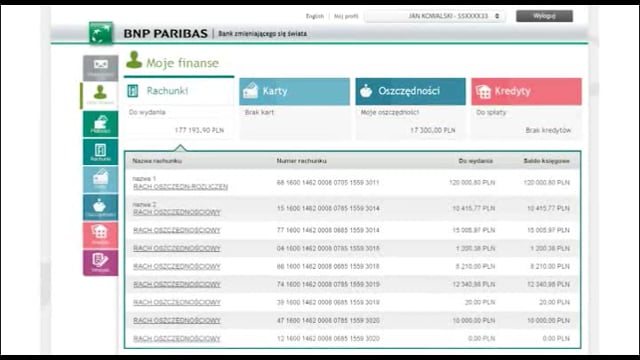The width and height of the screenshot is (640, 360).
Task: Open the RACH OSZCZEDN-ROZLICZEN account link
Action: tap(180, 187)
